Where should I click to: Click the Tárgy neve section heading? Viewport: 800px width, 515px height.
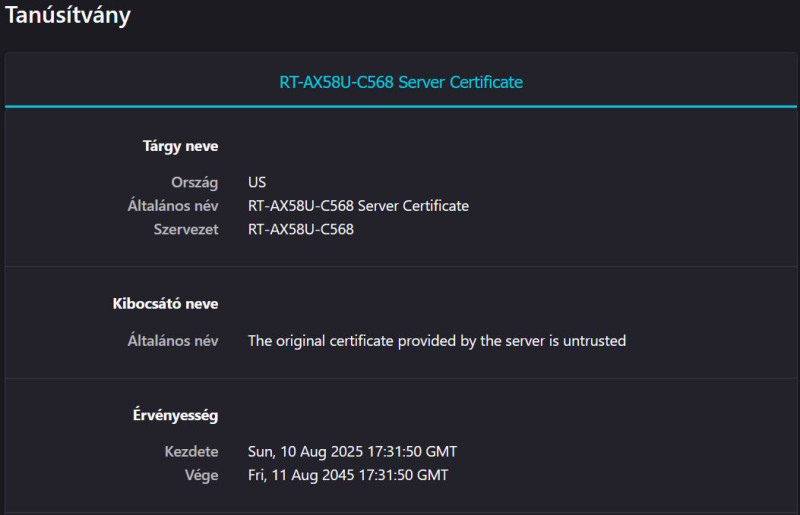tap(180, 146)
